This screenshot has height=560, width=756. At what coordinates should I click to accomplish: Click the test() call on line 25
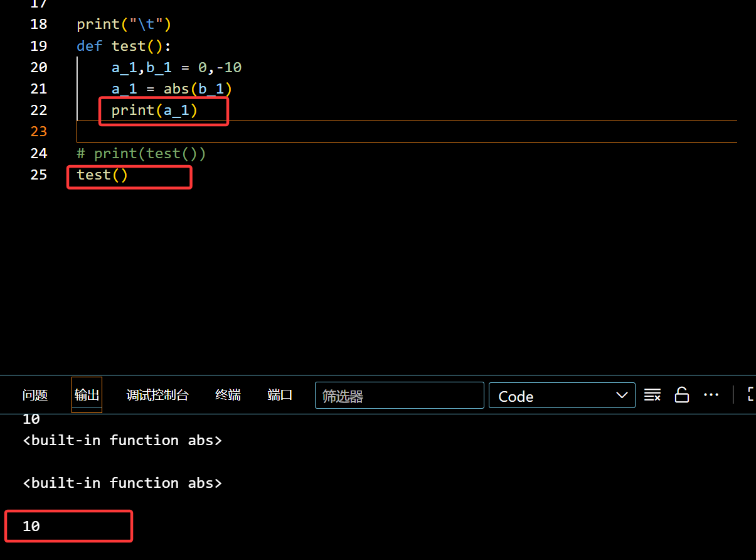click(102, 175)
